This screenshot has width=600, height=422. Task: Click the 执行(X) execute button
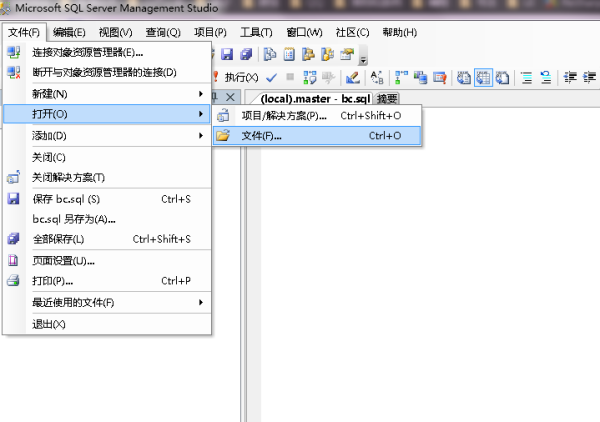(x=236, y=77)
